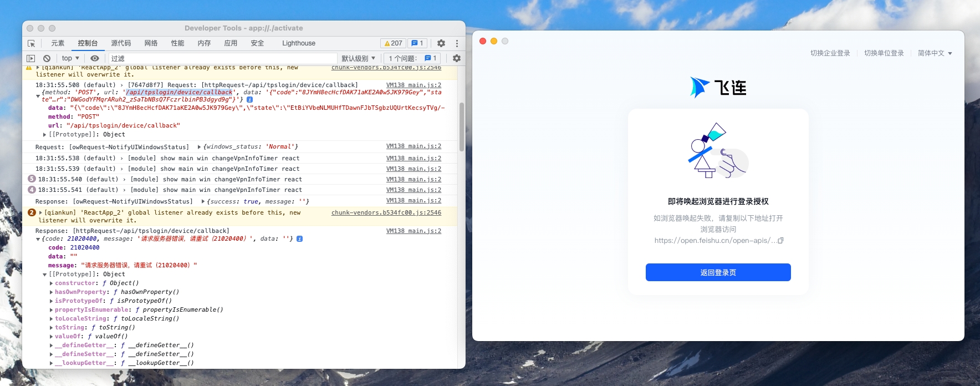Expand the __defineGetter__ property
The height and width of the screenshot is (386, 980).
pyautogui.click(x=52, y=346)
